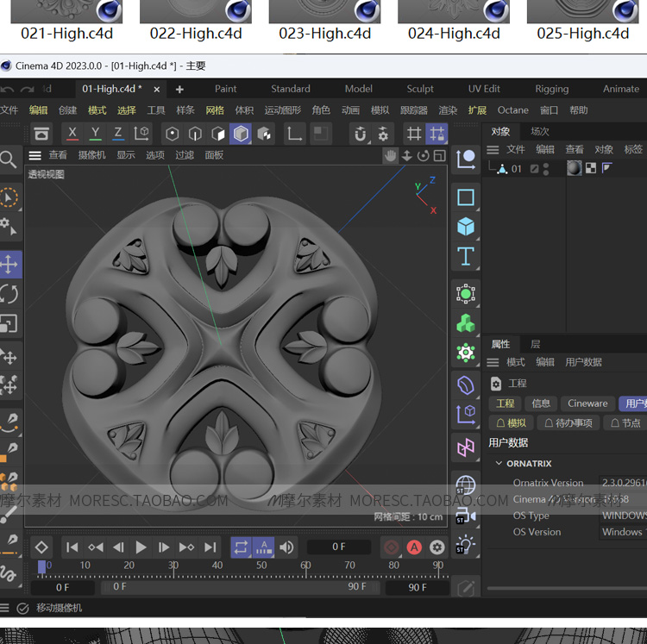Viewport: 647px width, 644px height.
Task: Collapse the ORNATRIX section
Action: tap(499, 464)
